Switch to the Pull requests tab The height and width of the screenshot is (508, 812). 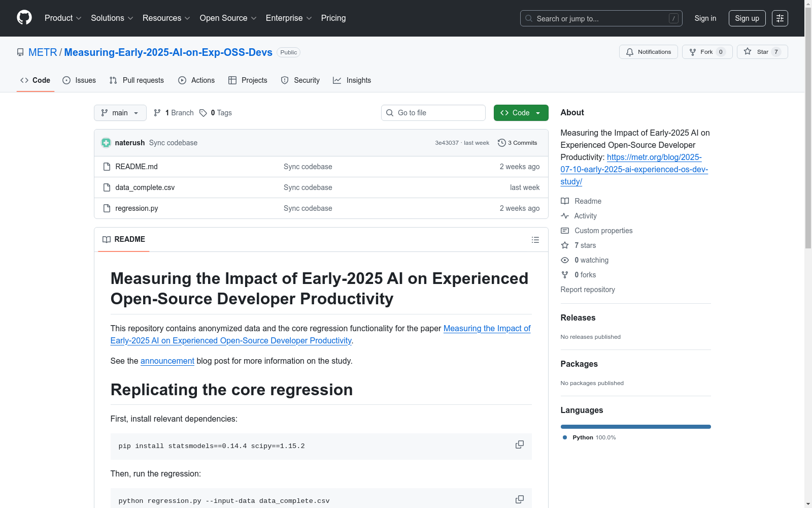tap(137, 80)
